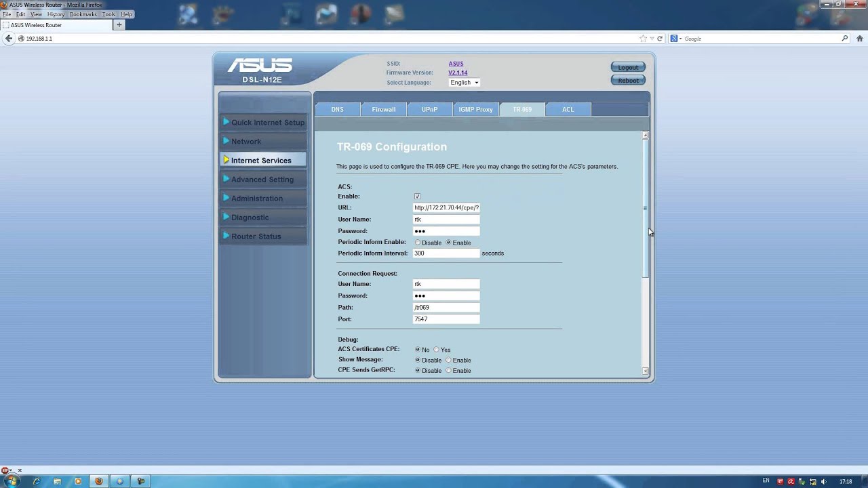868x488 pixels.
Task: Open Adblock Plus dropdown arrow
Action: 12,470
